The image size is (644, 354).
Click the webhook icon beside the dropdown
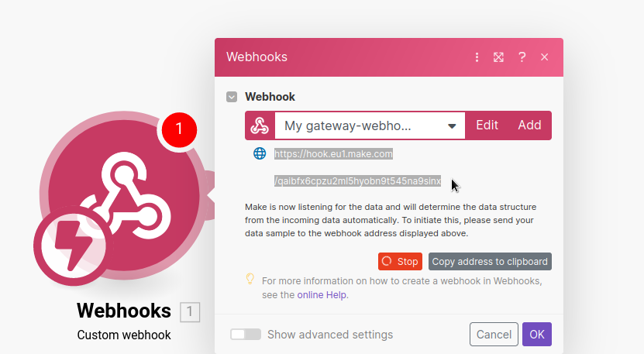pos(260,125)
